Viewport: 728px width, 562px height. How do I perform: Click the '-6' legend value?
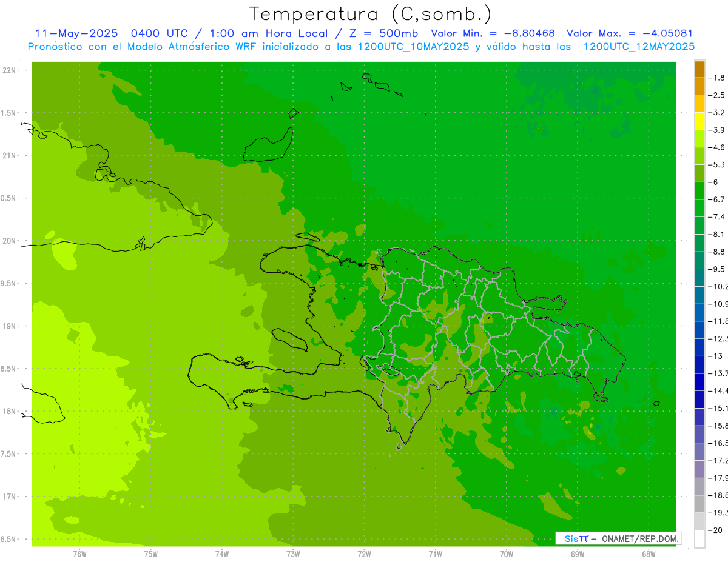(713, 182)
